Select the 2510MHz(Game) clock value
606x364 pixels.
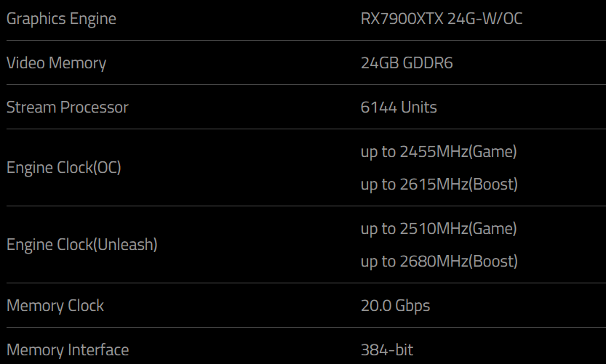pos(439,229)
